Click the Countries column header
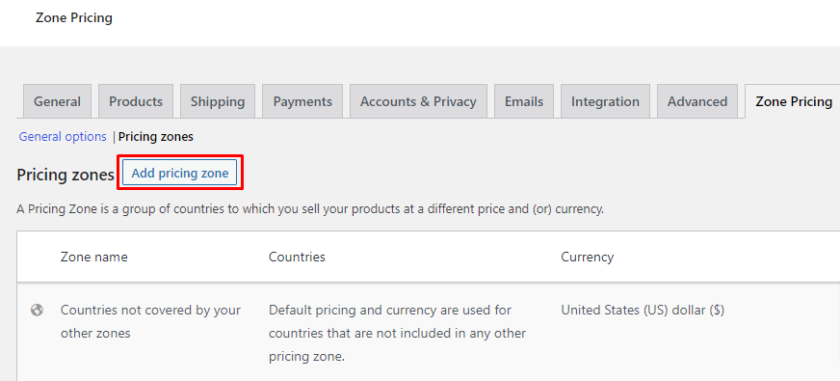 coord(297,257)
